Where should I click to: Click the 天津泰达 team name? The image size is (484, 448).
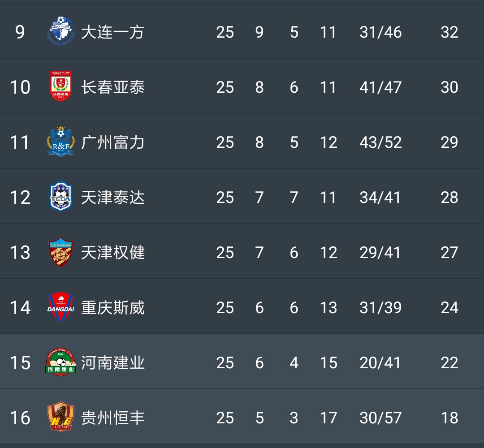point(112,198)
